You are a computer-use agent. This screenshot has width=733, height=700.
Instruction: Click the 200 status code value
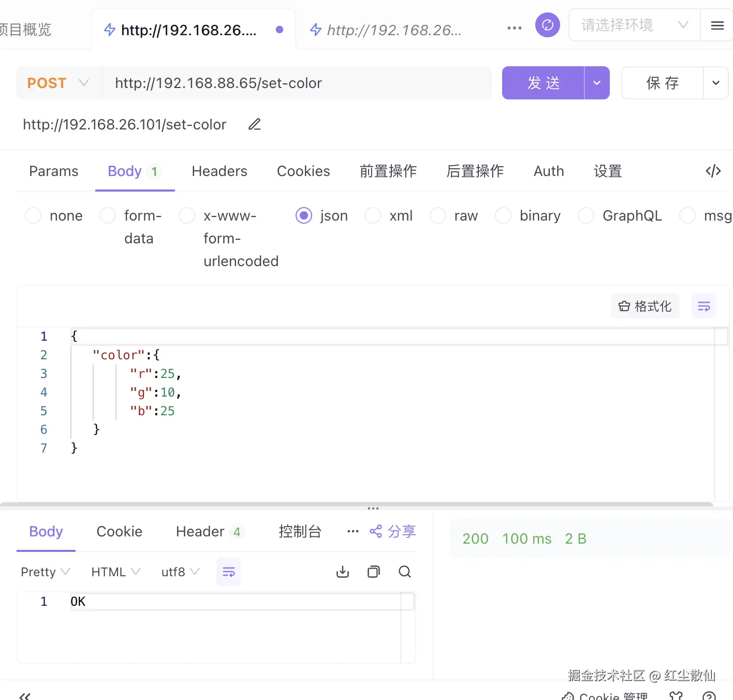(x=476, y=538)
